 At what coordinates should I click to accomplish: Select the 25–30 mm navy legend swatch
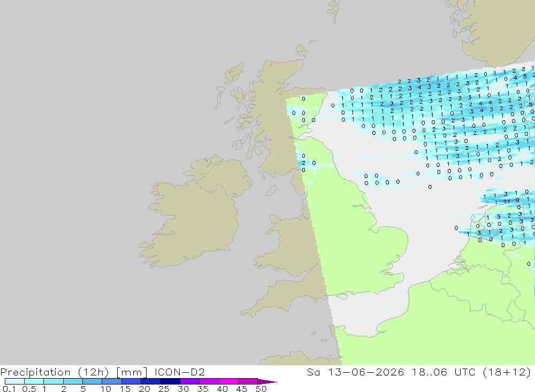click(170, 381)
